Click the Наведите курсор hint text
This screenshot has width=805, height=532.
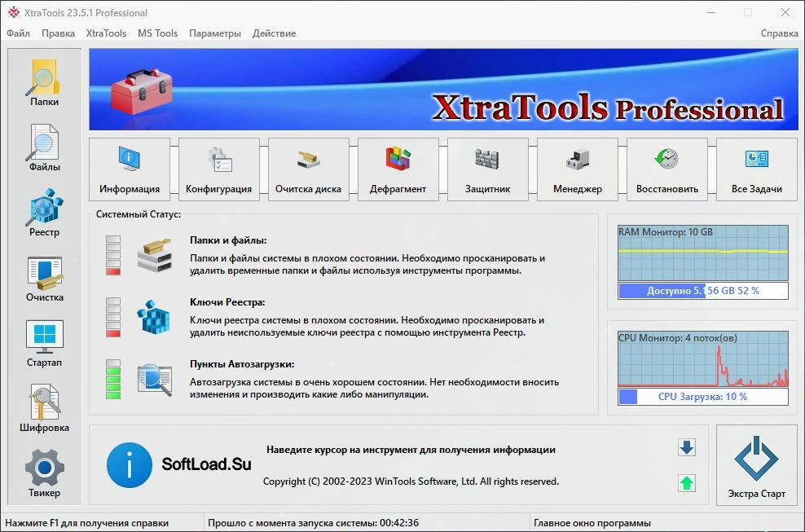411,450
